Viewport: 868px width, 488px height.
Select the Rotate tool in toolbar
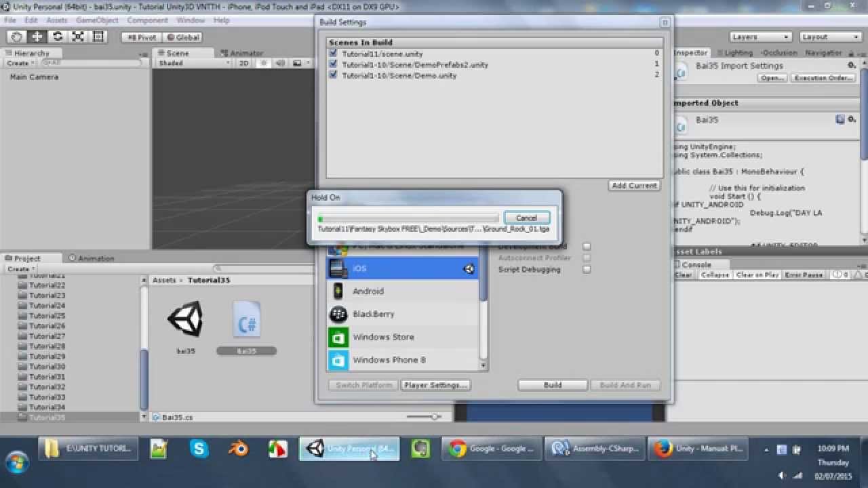(x=58, y=37)
